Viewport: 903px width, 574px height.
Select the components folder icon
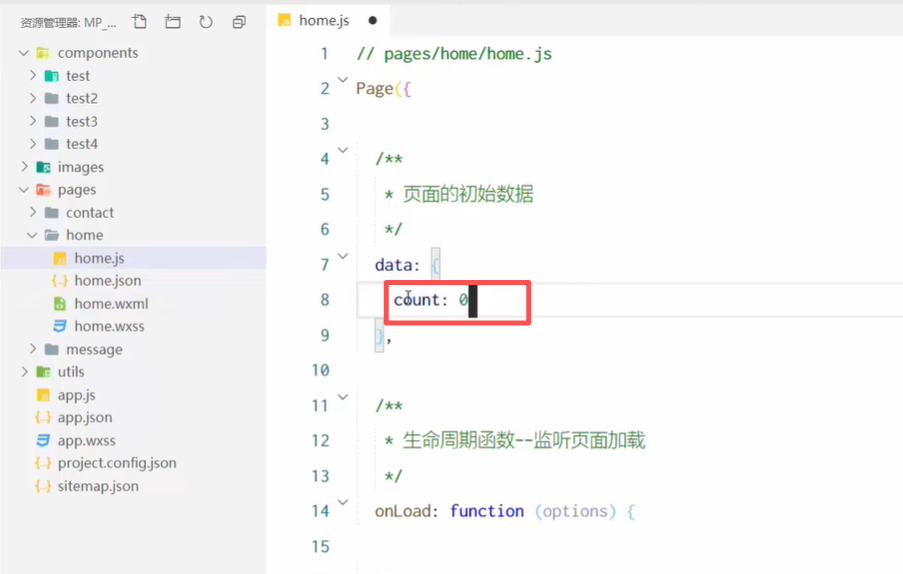click(43, 53)
